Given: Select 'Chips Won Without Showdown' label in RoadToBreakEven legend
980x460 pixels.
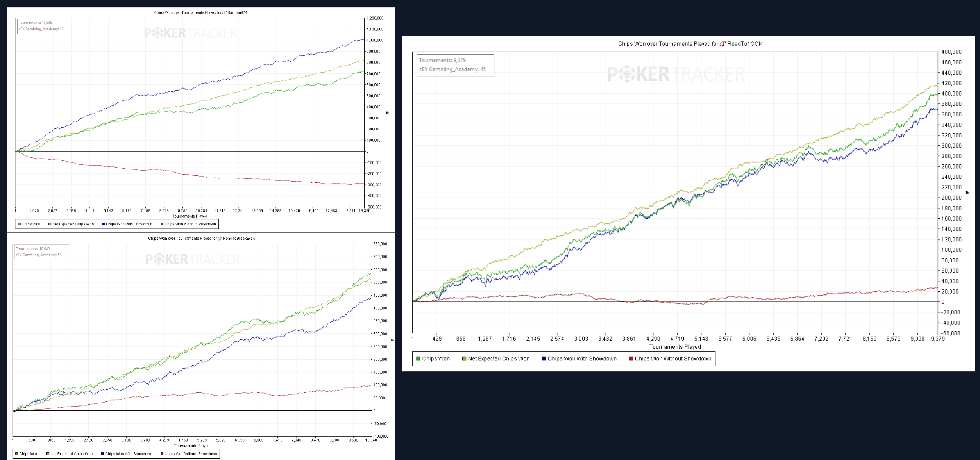Looking at the screenshot, I should click(190, 454).
